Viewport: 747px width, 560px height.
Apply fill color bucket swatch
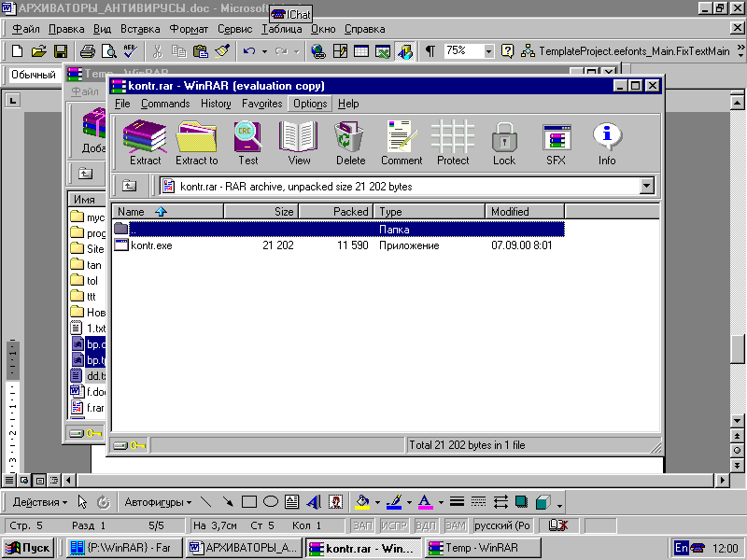pos(362,502)
